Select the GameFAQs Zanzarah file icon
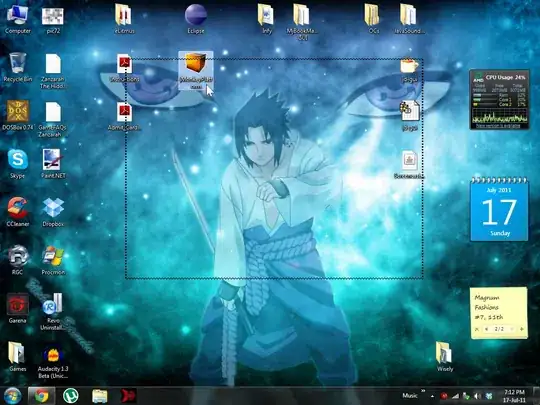The height and width of the screenshot is (405, 540). [x=52, y=120]
